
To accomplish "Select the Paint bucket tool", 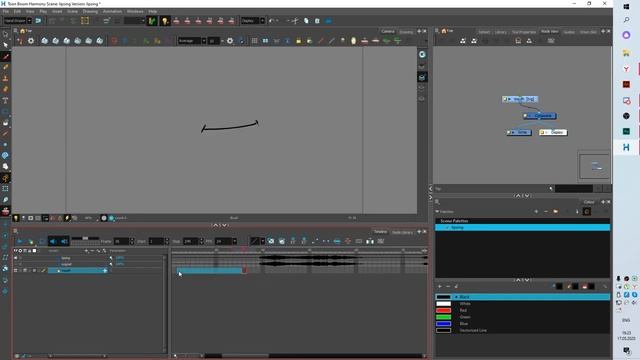I will point(5,122).
